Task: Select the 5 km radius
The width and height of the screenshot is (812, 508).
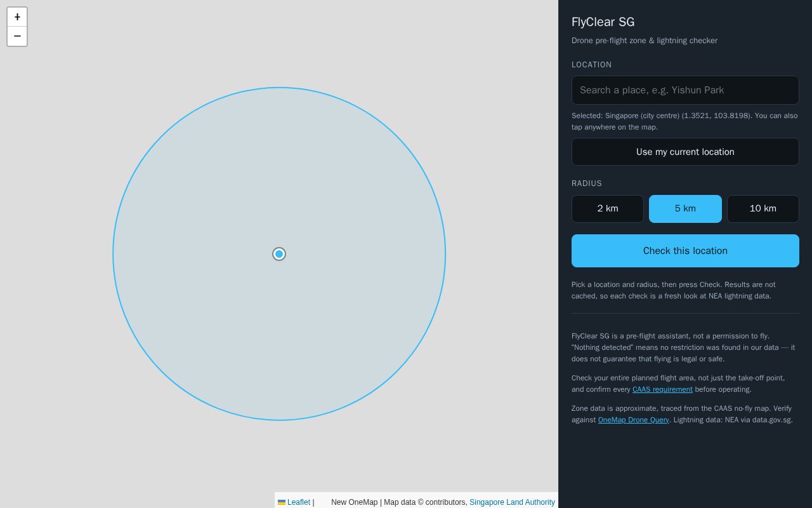Action: [x=685, y=209]
